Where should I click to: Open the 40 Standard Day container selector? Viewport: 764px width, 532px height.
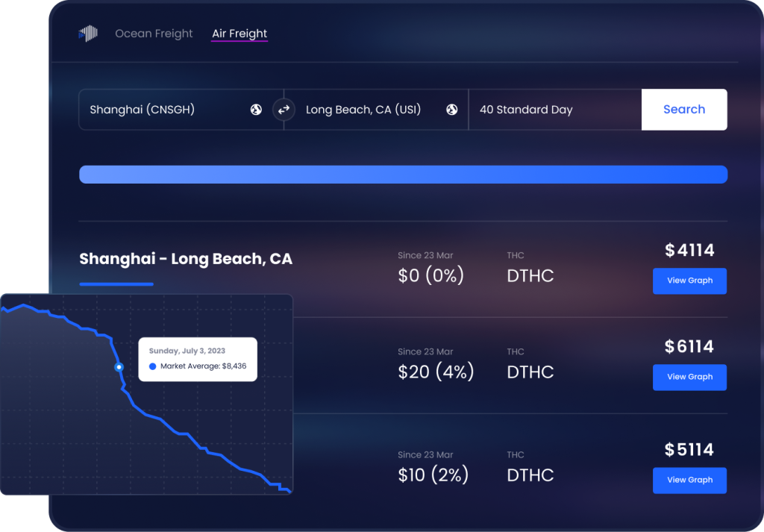pos(555,110)
